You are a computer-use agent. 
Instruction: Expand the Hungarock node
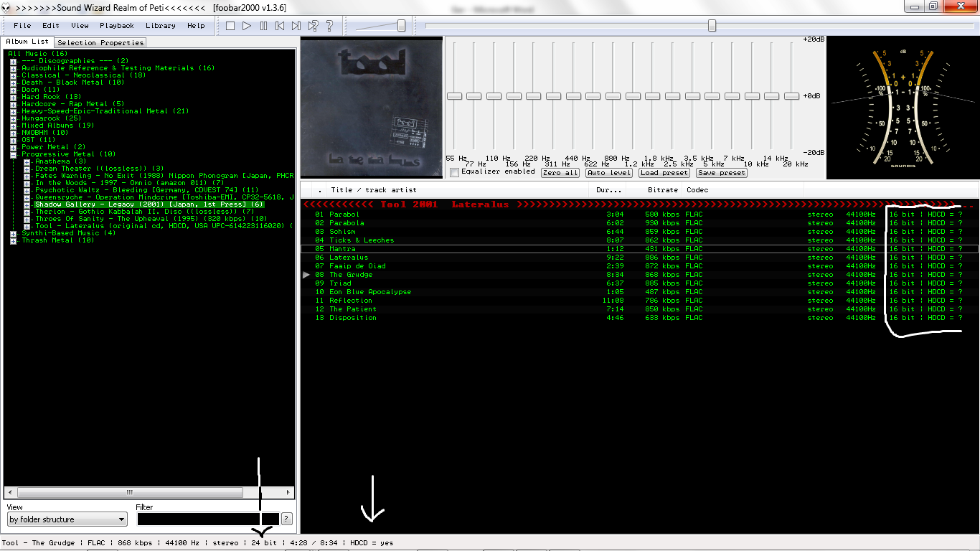coord(13,118)
